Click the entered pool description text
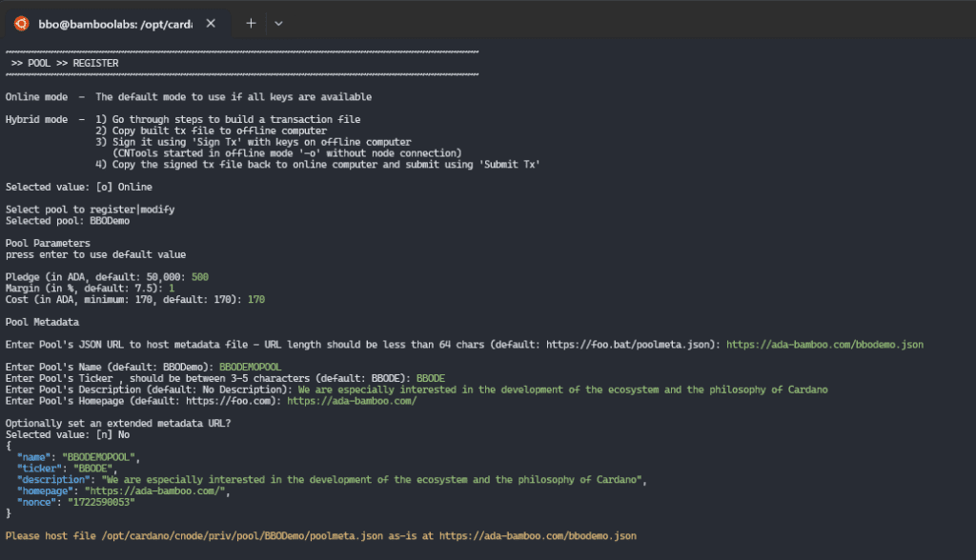The width and height of the screenshot is (976, 560). point(562,390)
